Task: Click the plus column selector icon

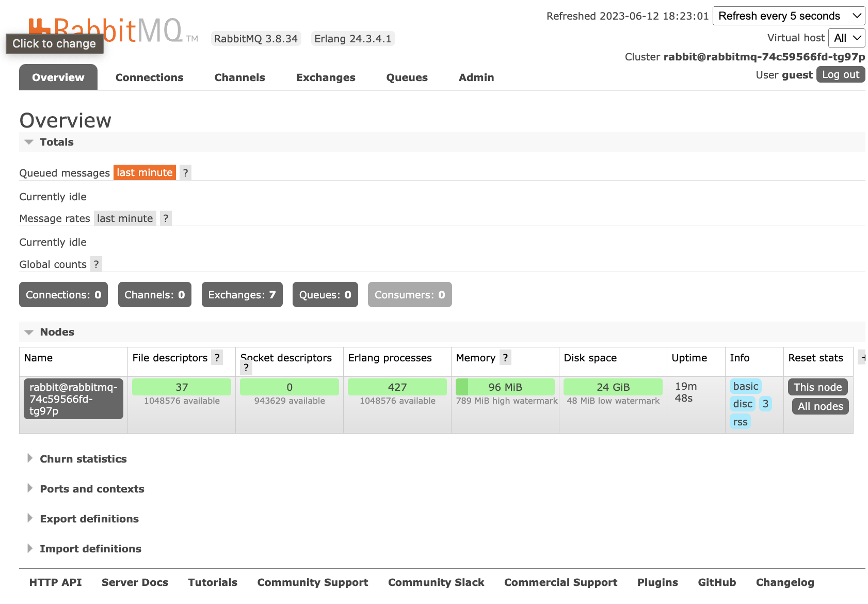Action: 863,357
